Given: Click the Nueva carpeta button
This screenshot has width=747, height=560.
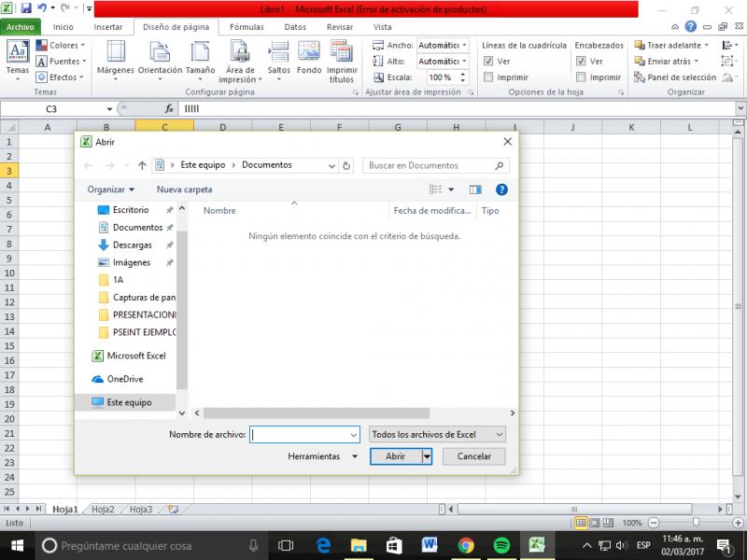Looking at the screenshot, I should click(x=184, y=189).
